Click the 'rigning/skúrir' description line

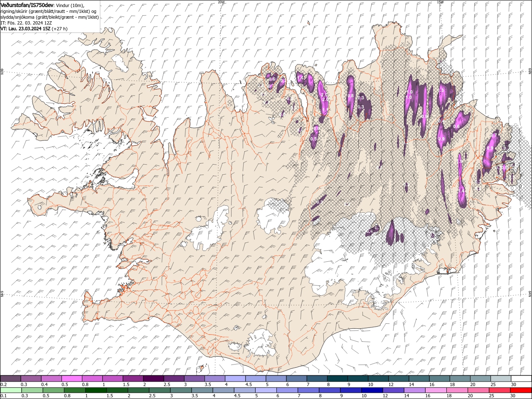pyautogui.click(x=49, y=11)
